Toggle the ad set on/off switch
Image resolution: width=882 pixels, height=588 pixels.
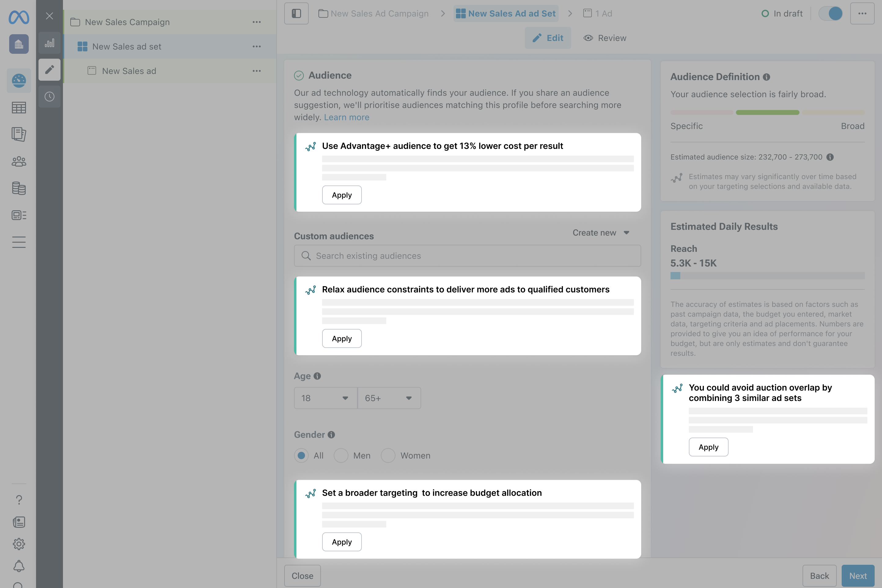tap(831, 13)
